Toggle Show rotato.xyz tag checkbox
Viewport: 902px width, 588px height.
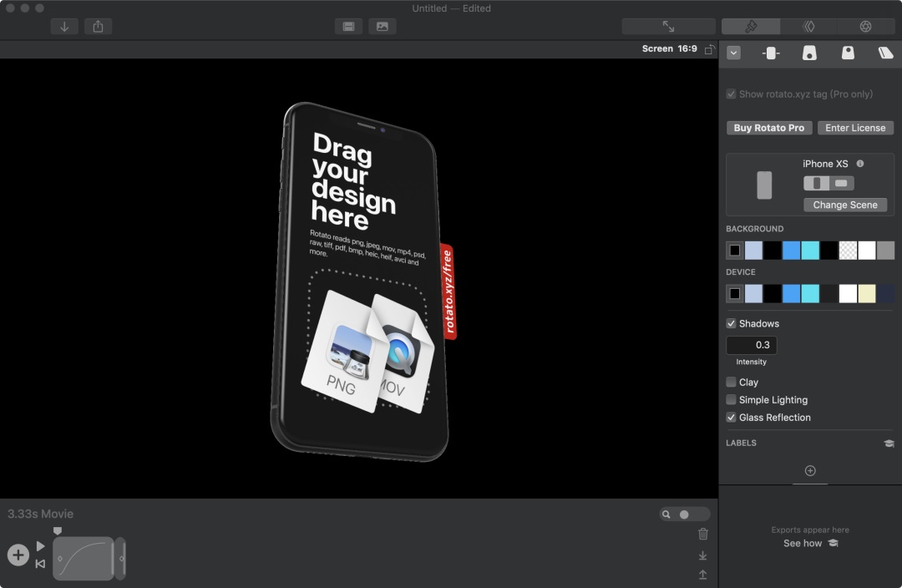point(731,94)
